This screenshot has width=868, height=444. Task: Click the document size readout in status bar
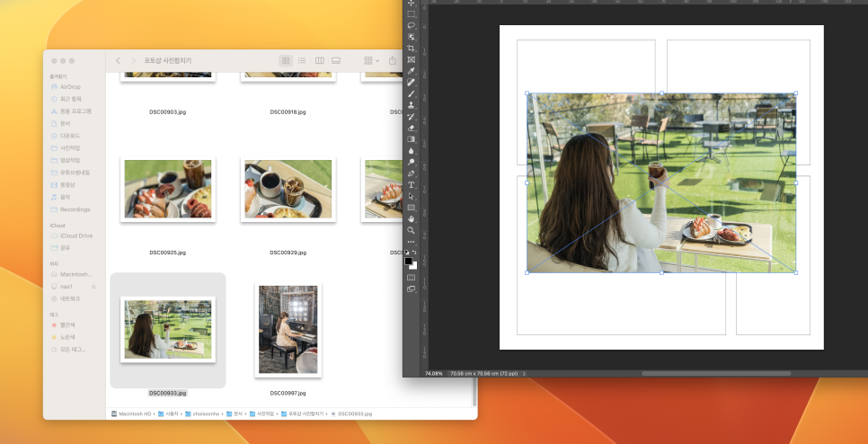point(483,374)
